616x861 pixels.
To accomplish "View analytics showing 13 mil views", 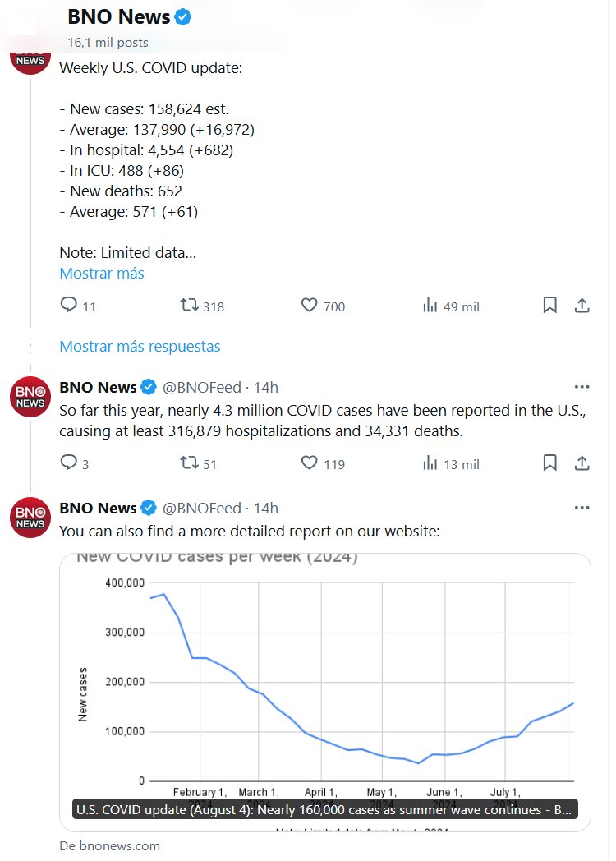I will [430, 463].
